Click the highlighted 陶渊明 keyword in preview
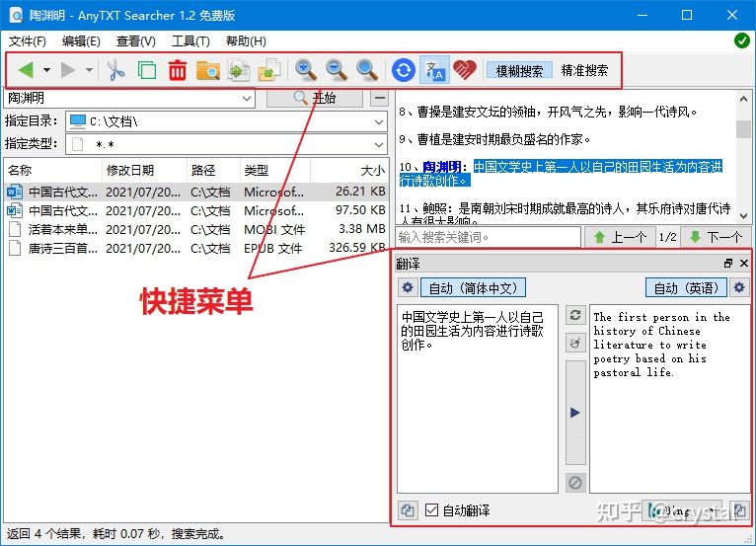Image resolution: width=756 pixels, height=546 pixels. [441, 167]
